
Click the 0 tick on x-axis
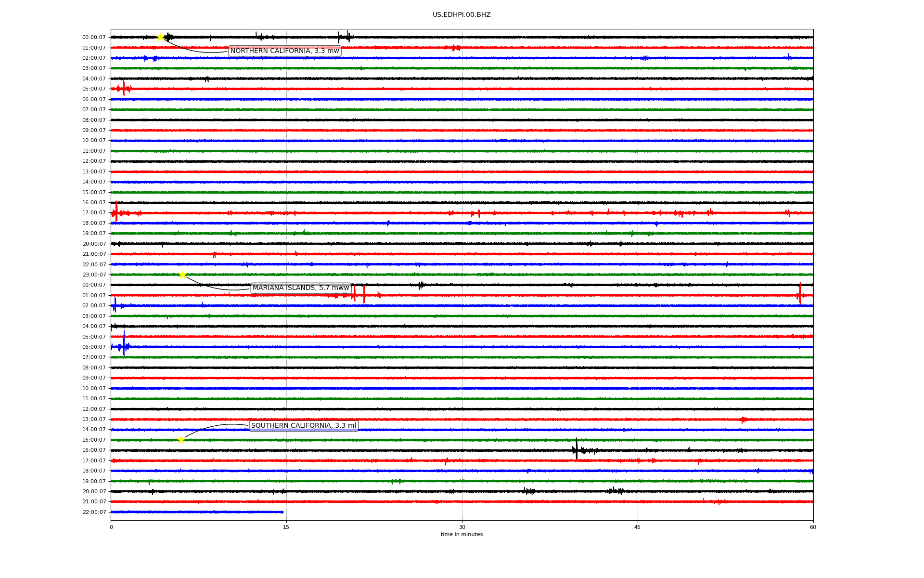tap(111, 527)
